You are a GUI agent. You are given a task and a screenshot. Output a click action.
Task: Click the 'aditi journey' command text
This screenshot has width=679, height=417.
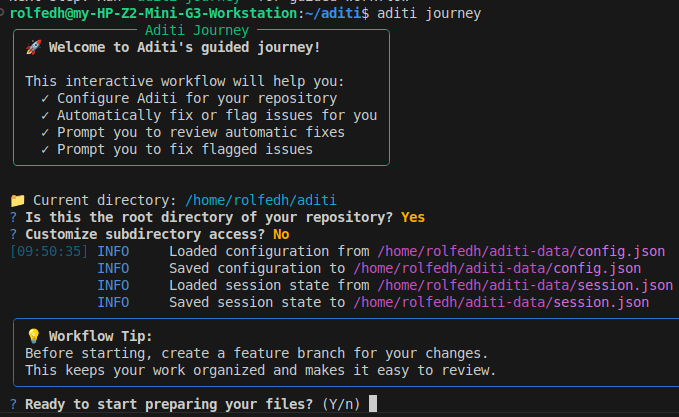click(x=429, y=13)
